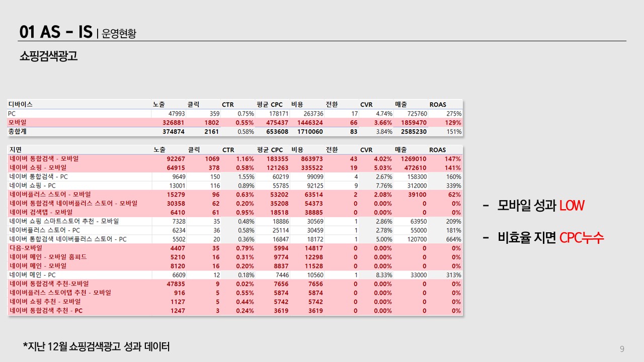Select the 네이버 통합검색 - 모바일 row
644x362 pixels.
(235, 159)
